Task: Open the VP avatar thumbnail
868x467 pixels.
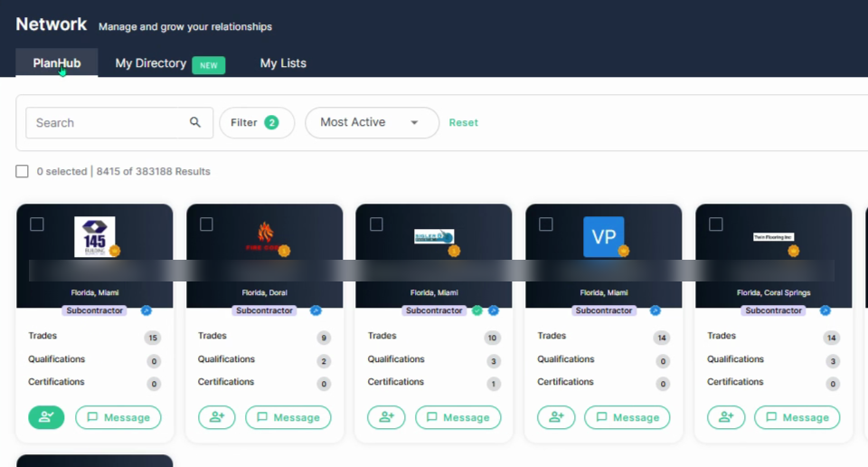Action: pos(604,236)
